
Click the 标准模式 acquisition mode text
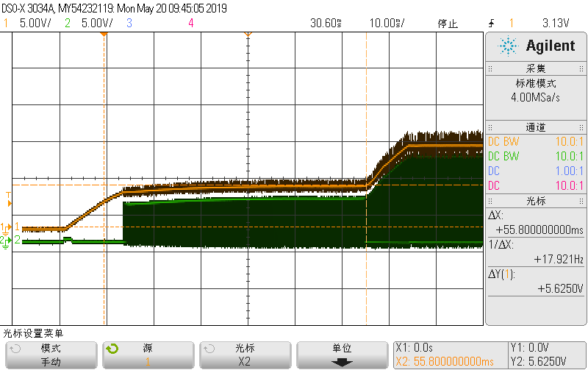[536, 83]
